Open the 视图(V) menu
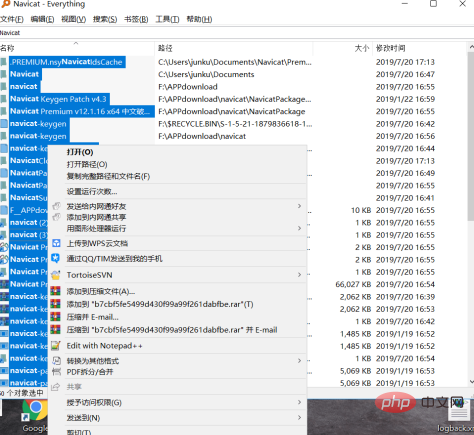The width and height of the screenshot is (474, 435). [74, 19]
